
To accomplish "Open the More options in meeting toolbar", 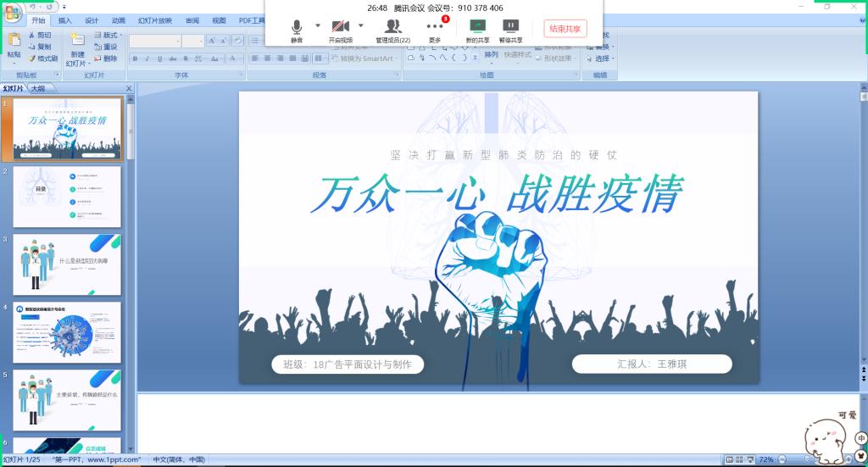I will pyautogui.click(x=435, y=29).
